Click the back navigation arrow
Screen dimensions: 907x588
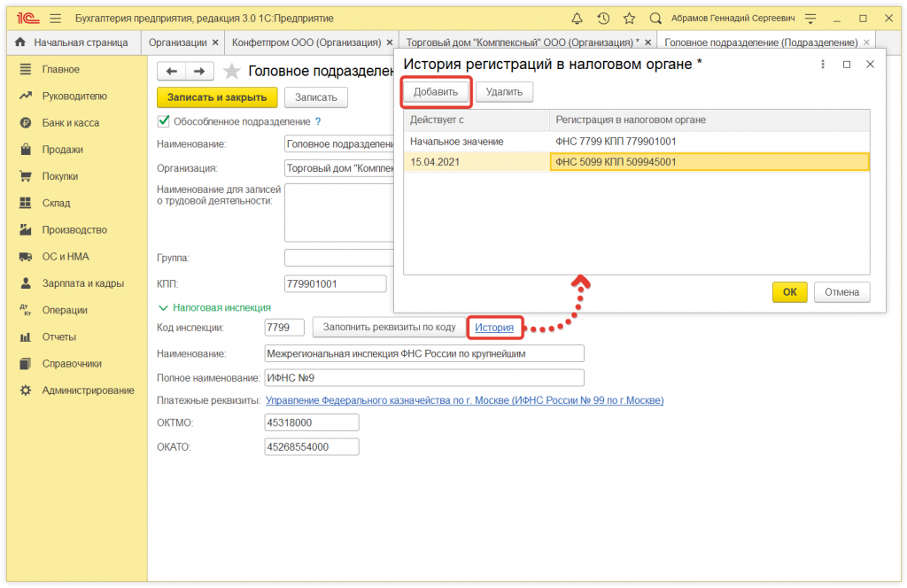(172, 72)
